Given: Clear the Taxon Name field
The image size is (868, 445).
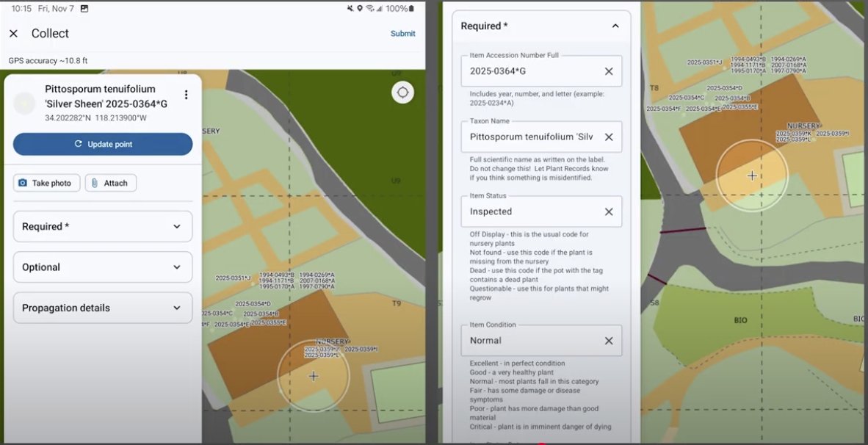Looking at the screenshot, I should (x=609, y=137).
